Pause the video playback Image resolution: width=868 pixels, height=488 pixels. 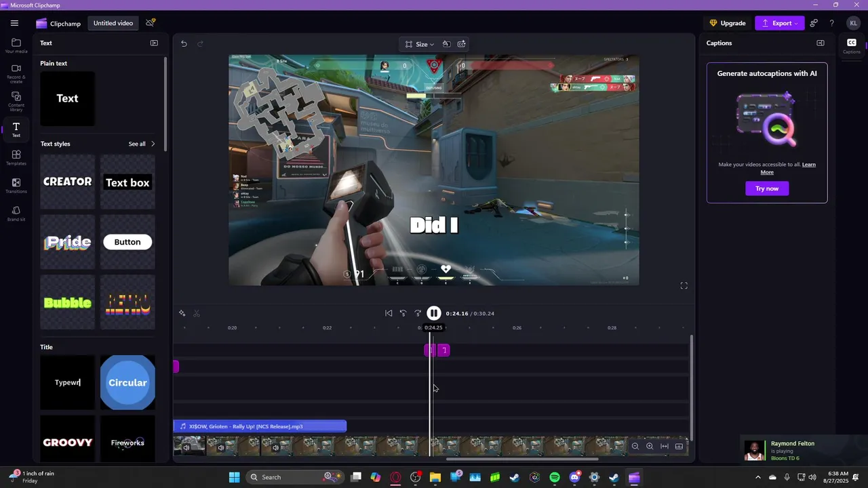tap(434, 313)
